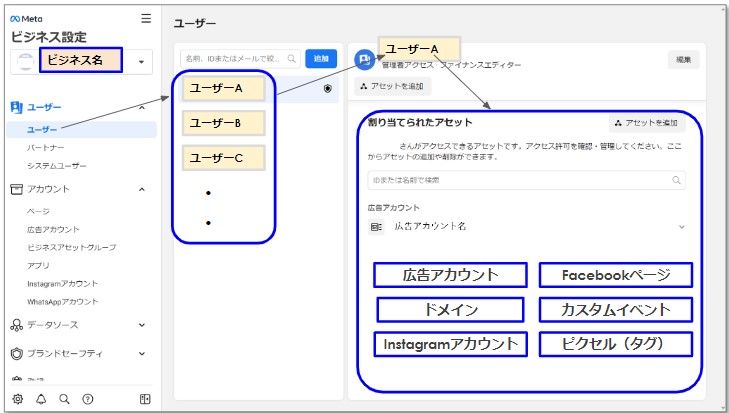Screen dimensions: 729x413
Task: Click the panel layout icon at sidebar bottom
Action: pyautogui.click(x=145, y=399)
